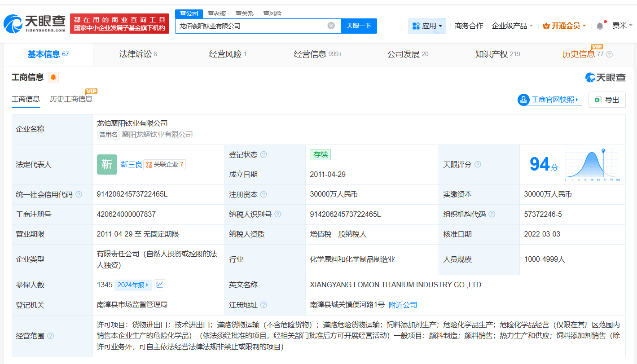Clear the search box with X icon

pyautogui.click(x=331, y=26)
